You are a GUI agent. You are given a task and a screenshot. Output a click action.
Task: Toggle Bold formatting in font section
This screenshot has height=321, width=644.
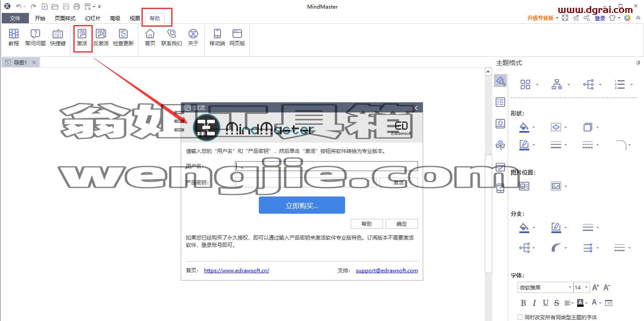tap(523, 303)
